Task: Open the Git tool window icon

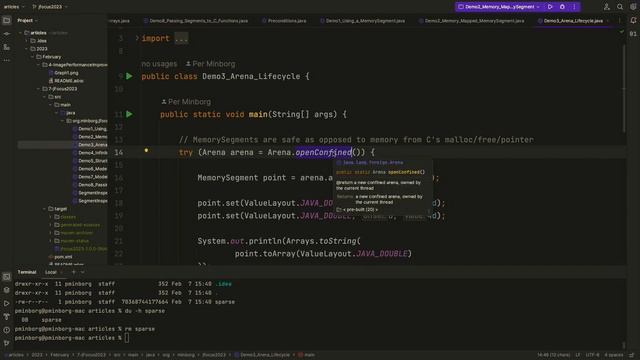Action: (x=7, y=343)
